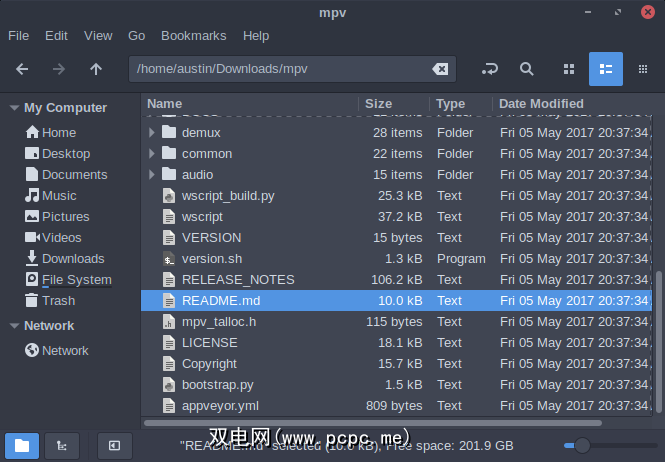The height and width of the screenshot is (462, 665).
Task: Open Trash in sidebar
Action: 50,300
